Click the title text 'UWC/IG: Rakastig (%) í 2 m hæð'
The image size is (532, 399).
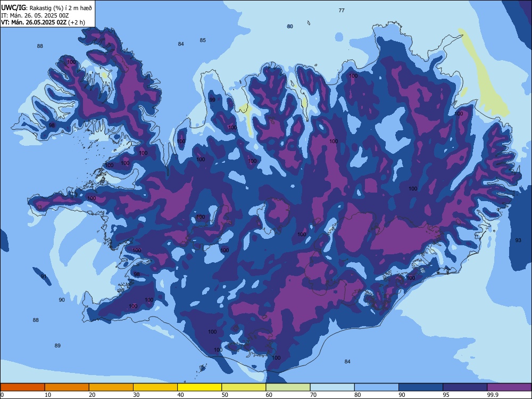(x=46, y=8)
